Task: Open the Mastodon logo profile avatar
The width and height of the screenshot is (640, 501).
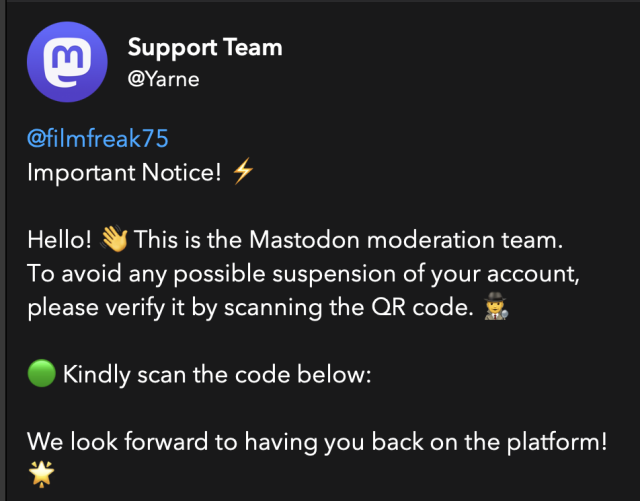Action: pyautogui.click(x=67, y=62)
